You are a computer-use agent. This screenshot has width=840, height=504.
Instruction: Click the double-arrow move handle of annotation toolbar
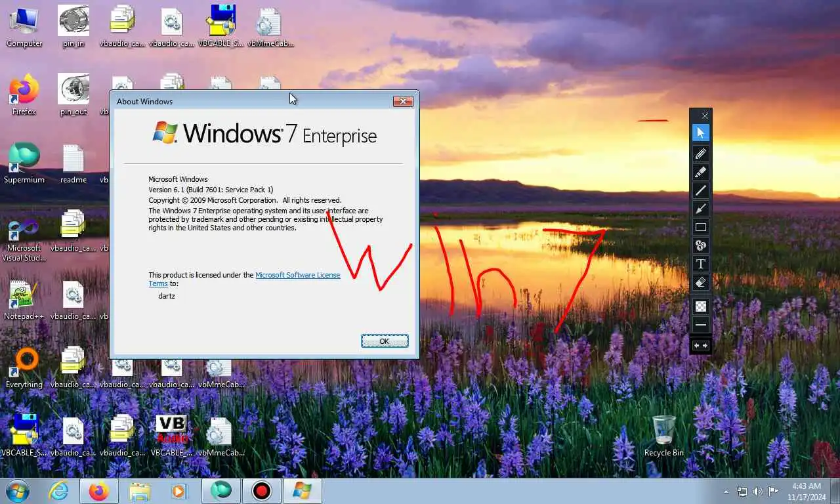click(x=700, y=345)
